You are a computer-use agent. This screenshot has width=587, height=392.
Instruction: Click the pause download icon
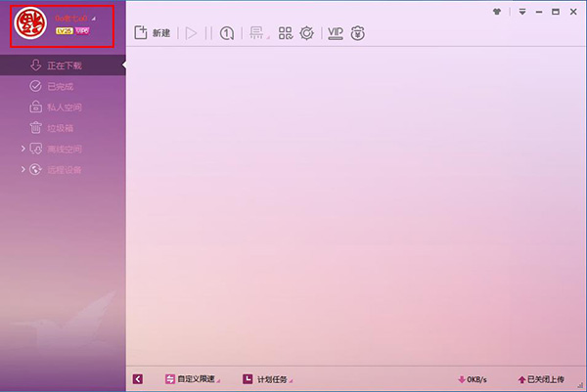pos(207,33)
